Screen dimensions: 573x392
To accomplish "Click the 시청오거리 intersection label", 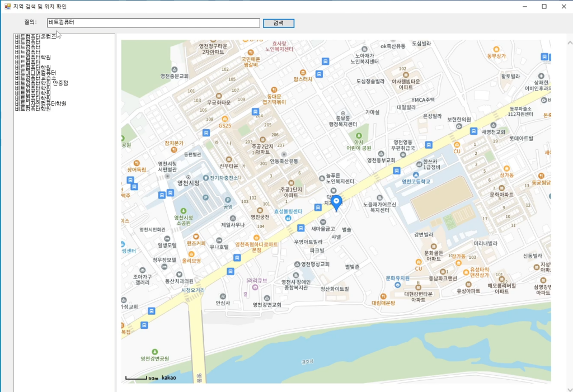I will [193, 290].
